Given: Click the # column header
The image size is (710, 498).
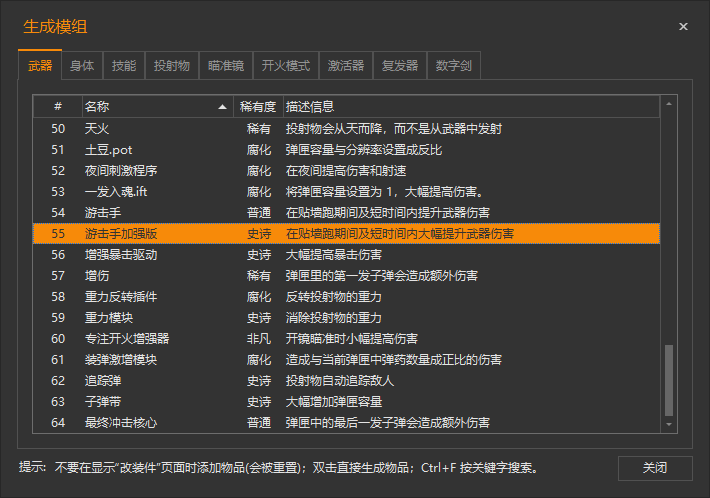Looking at the screenshot, I should 57,106.
